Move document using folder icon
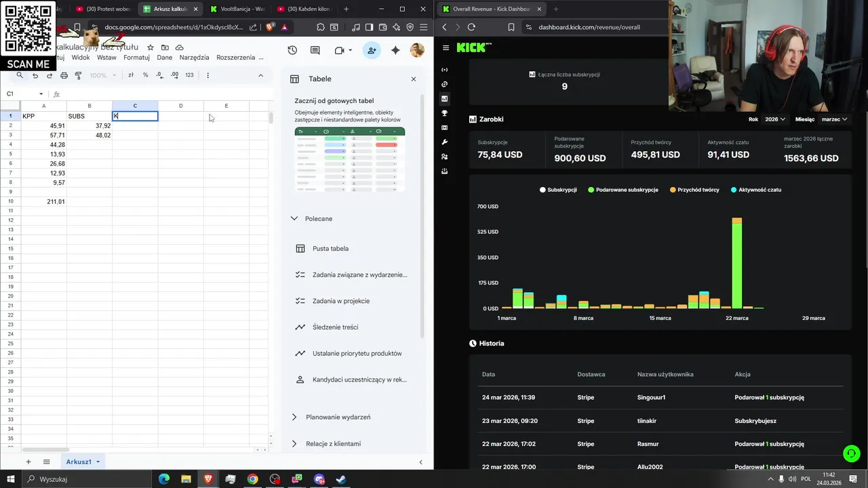The height and width of the screenshot is (488, 868). (165, 47)
